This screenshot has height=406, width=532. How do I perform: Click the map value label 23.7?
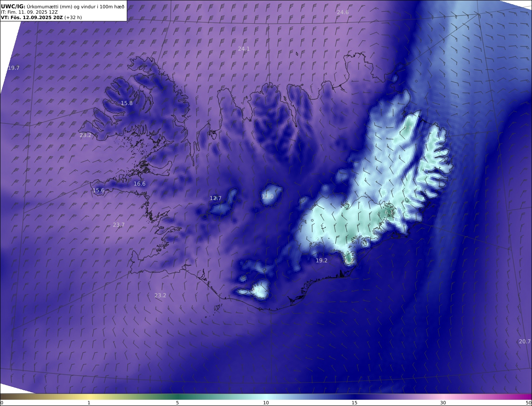[119, 225]
